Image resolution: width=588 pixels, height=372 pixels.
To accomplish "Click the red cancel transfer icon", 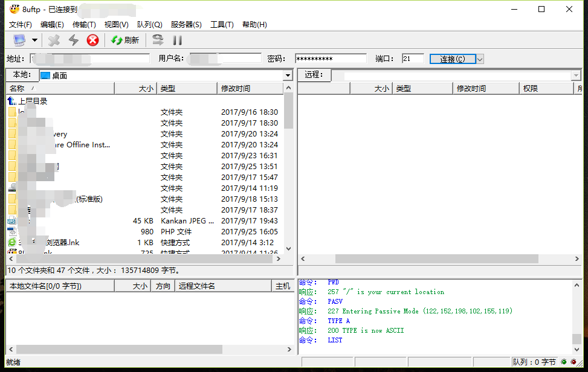I will pyautogui.click(x=92, y=40).
